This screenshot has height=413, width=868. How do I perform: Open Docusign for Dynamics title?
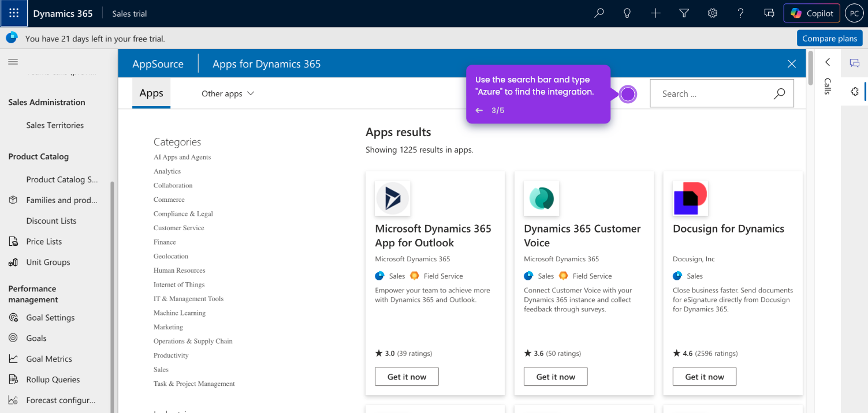pos(728,228)
